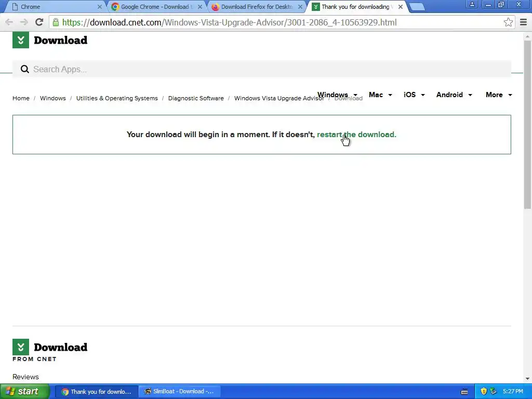Screen dimensions: 532x399
Task: Click the tray icon beside the clock
Action: 493,392
